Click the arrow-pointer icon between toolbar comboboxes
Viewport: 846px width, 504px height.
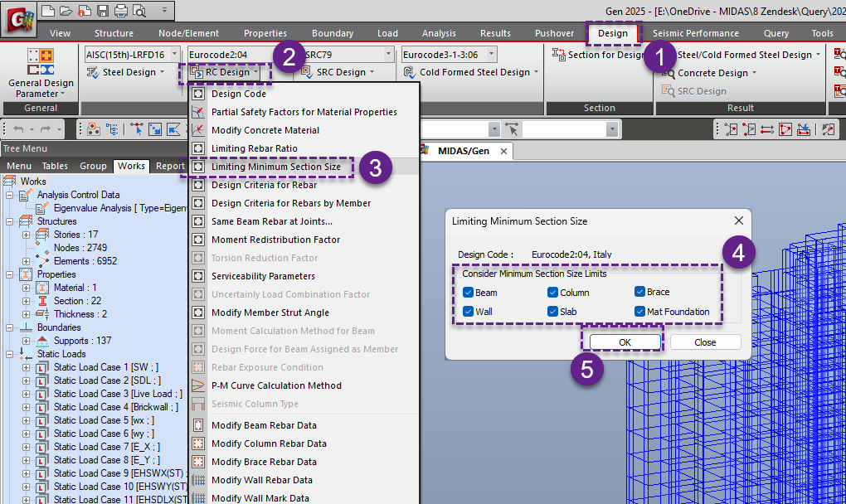click(512, 129)
